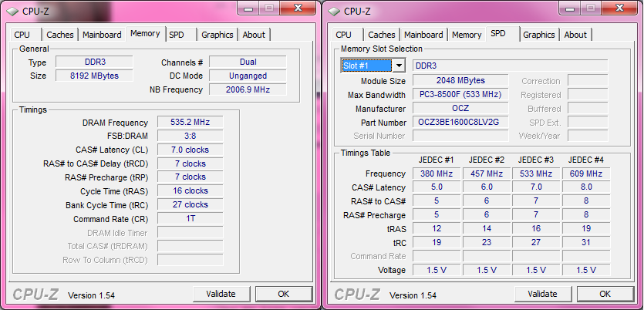Click the Slot #1 combo box text
The image size is (644, 310).
tap(367, 66)
